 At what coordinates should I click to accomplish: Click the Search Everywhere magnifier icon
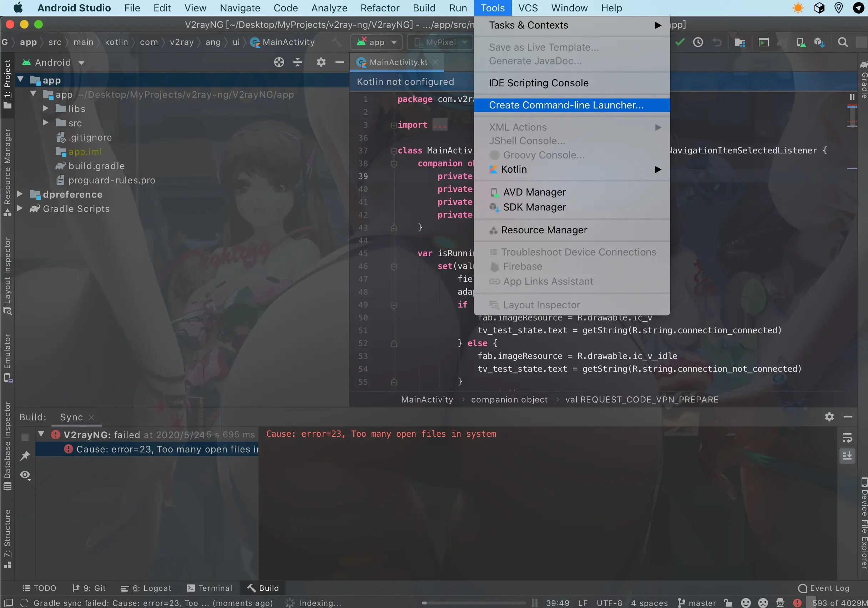[843, 42]
